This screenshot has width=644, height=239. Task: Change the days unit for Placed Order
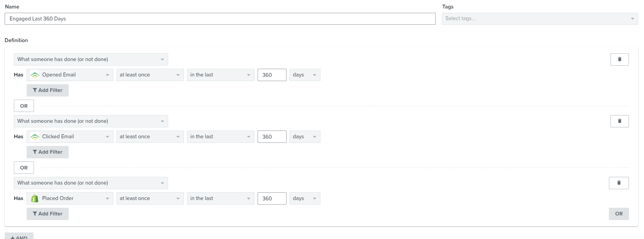pos(305,198)
